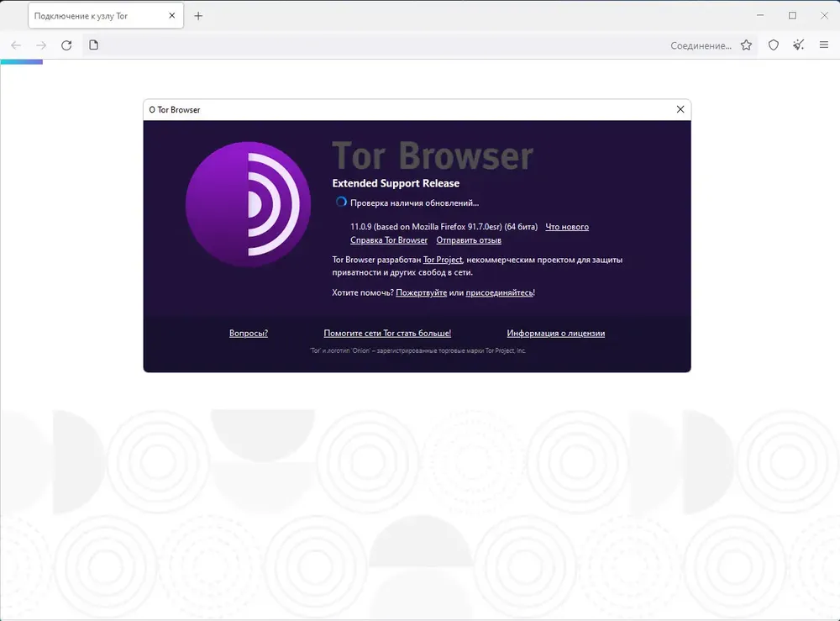The width and height of the screenshot is (840, 621).
Task: Open the 'Вопросы?' link
Action: click(x=249, y=334)
